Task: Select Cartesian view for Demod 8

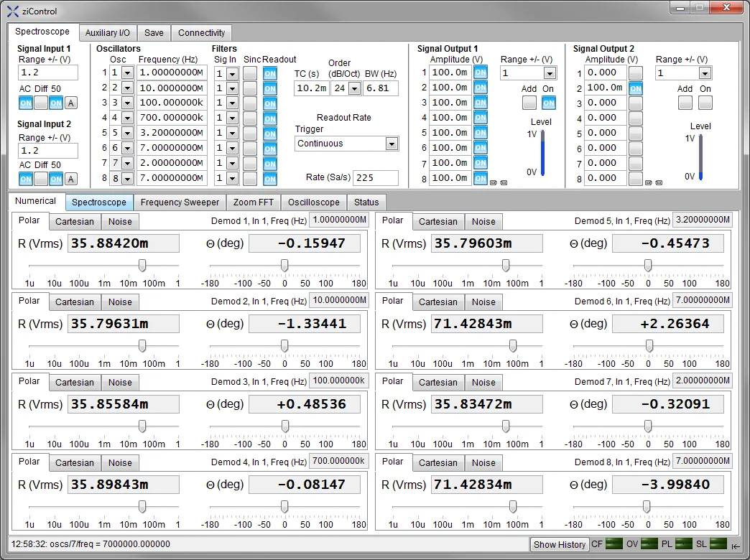Action: 438,462
